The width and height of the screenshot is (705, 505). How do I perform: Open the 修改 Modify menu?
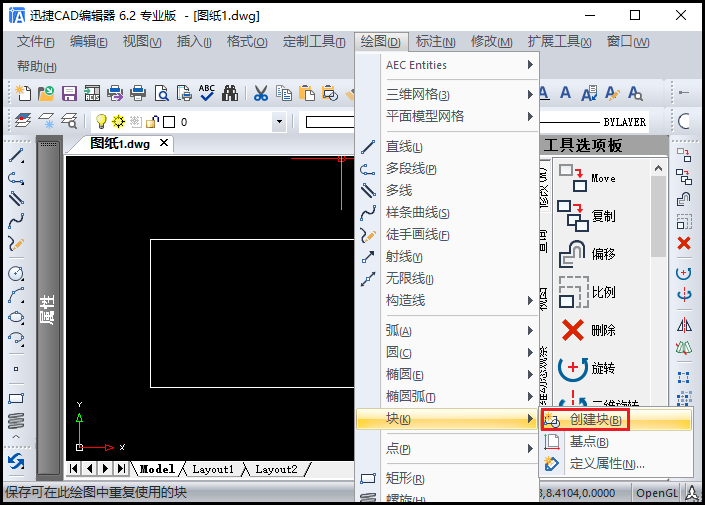pyautogui.click(x=491, y=42)
